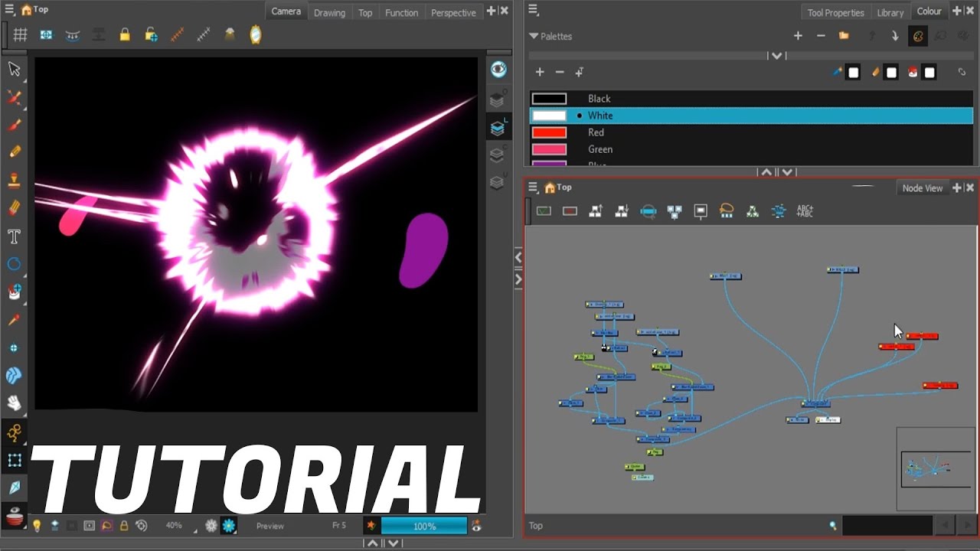
Task: Click the Fr 5 frame indicator
Action: click(x=339, y=526)
